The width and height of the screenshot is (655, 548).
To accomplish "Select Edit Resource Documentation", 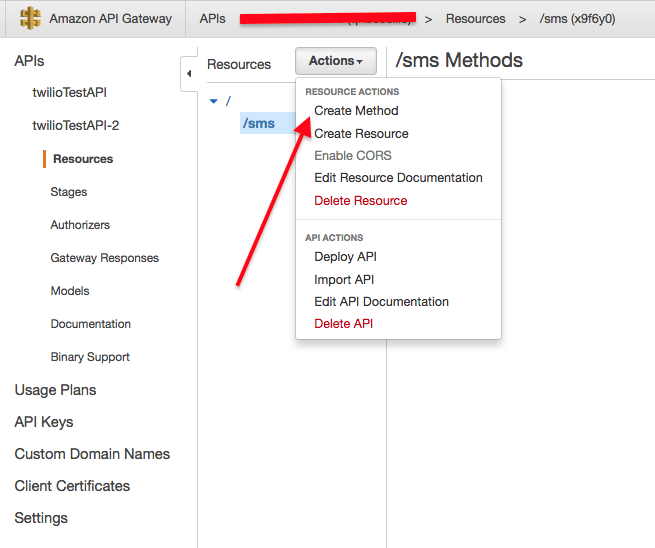I will coord(398,178).
